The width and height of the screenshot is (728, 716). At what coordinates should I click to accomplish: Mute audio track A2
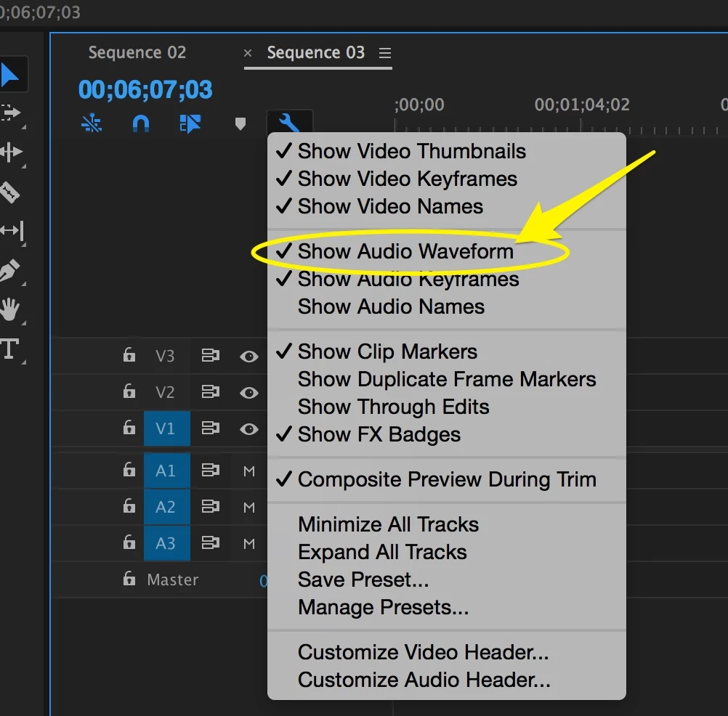pyautogui.click(x=249, y=507)
